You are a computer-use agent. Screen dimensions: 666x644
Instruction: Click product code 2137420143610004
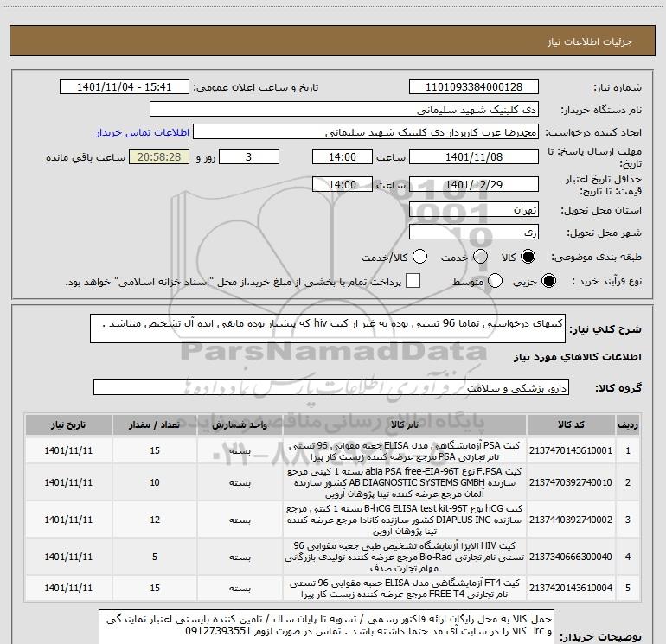(x=571, y=588)
